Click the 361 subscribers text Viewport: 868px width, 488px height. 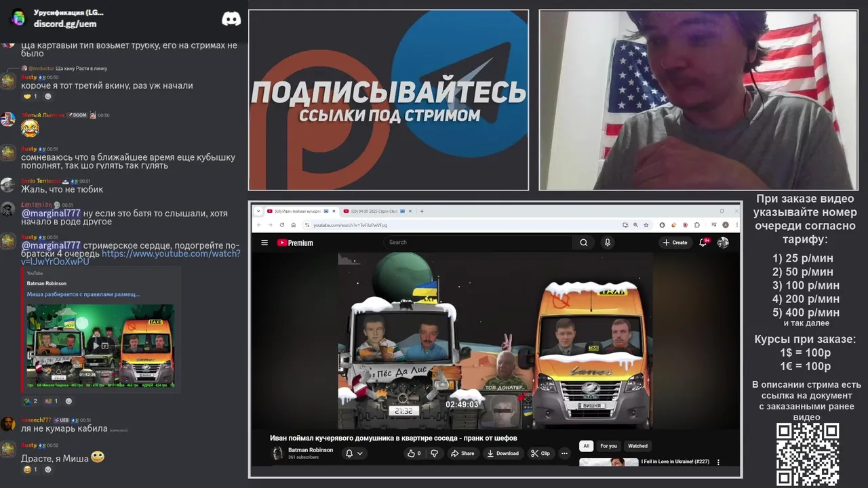(302, 457)
